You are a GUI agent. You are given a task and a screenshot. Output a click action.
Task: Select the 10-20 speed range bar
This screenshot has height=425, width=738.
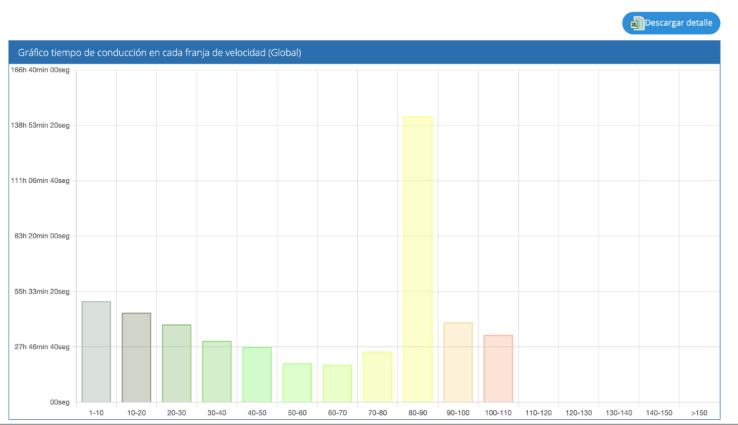136,357
